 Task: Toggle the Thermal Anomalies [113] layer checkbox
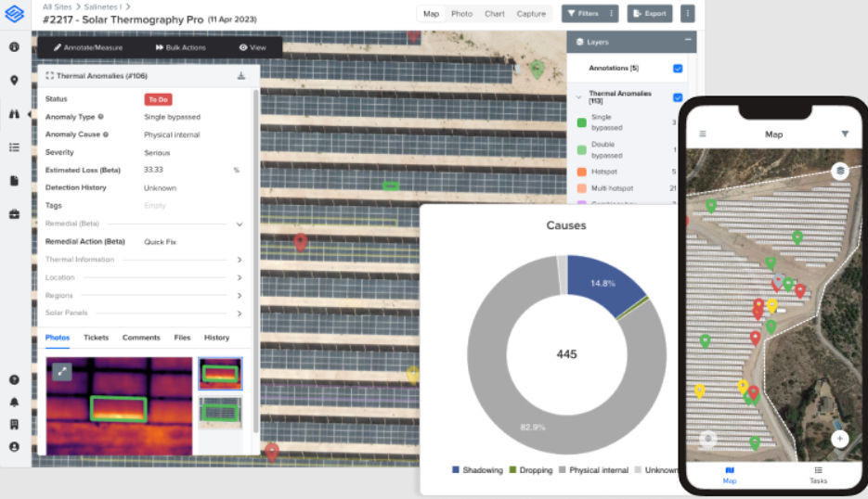(x=678, y=97)
